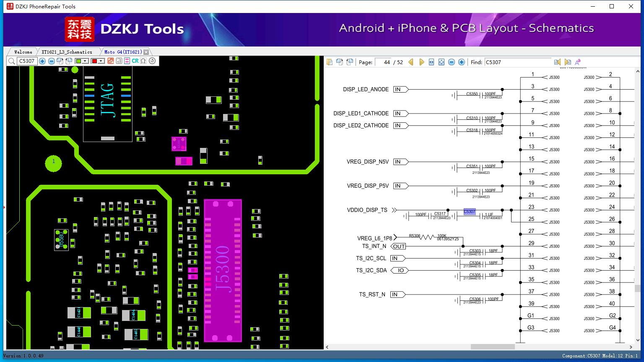Click the DISP_LED2_CATHODE net label
This screenshot has width=644, height=362.
[x=361, y=125]
